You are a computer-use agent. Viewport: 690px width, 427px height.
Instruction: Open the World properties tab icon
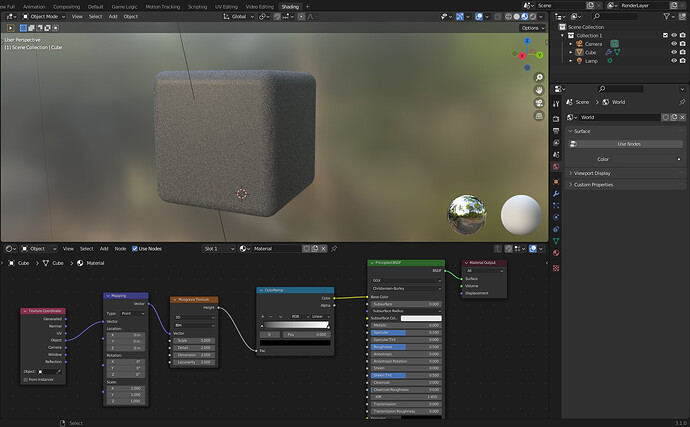[556, 166]
